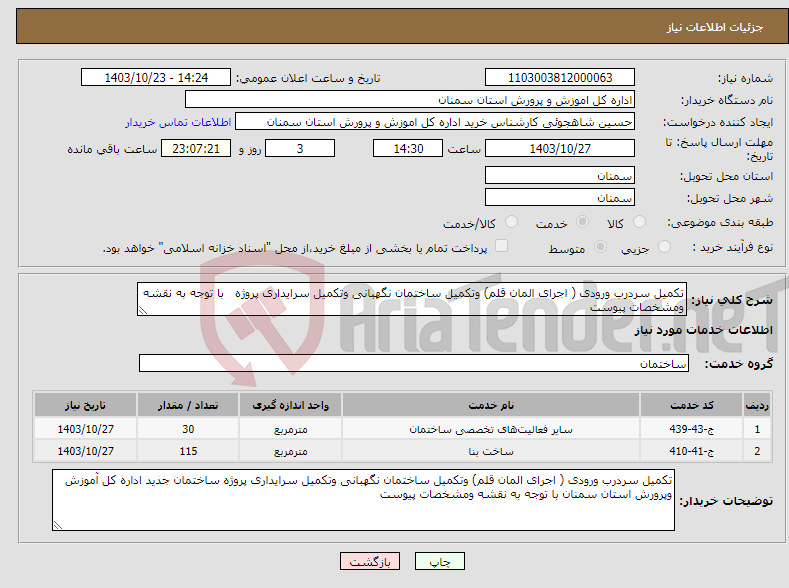Click the date cell in row 2
This screenshot has width=789, height=588.
pyautogui.click(x=85, y=451)
